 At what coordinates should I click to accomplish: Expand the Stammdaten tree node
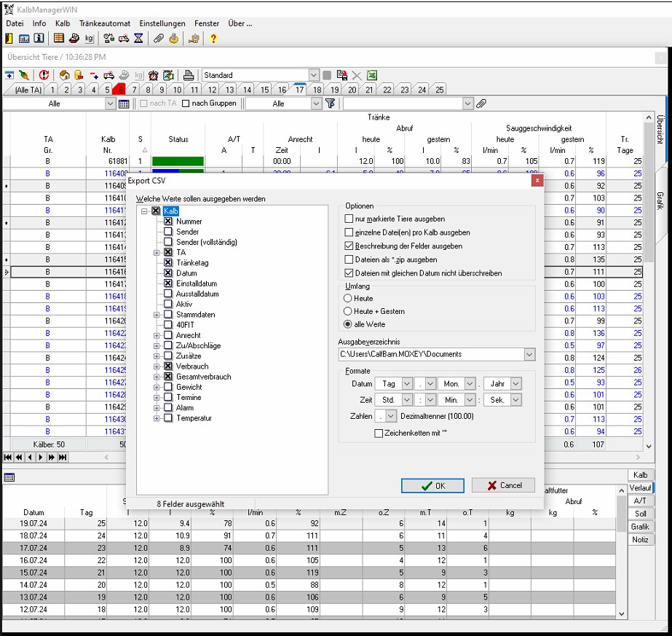(x=157, y=315)
